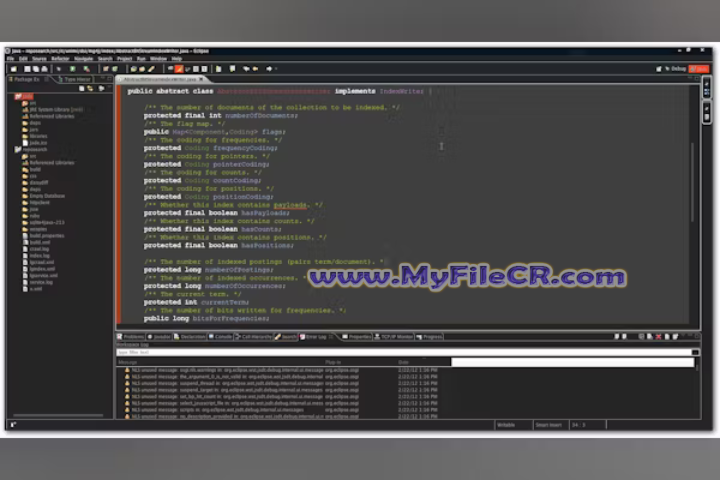Click the Open Perspective icon

pyautogui.click(x=659, y=69)
